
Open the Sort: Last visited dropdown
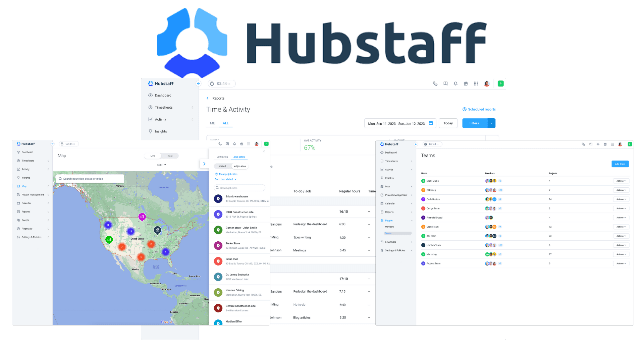pyautogui.click(x=226, y=179)
